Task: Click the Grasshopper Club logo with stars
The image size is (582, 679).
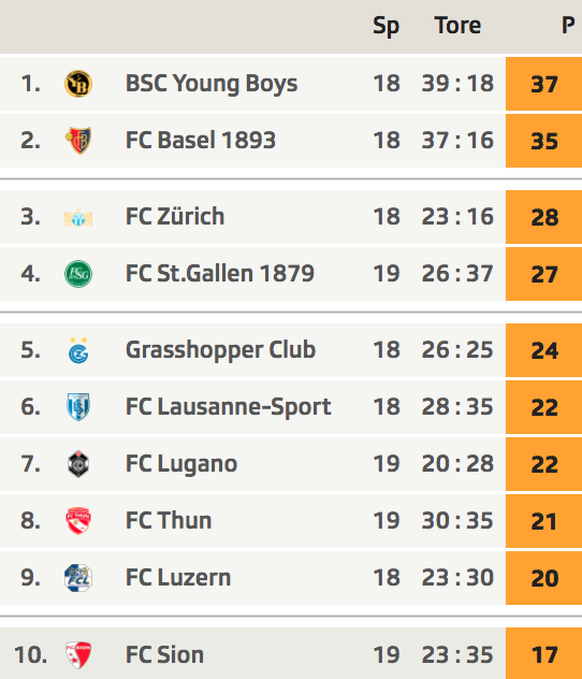Action: (x=78, y=350)
